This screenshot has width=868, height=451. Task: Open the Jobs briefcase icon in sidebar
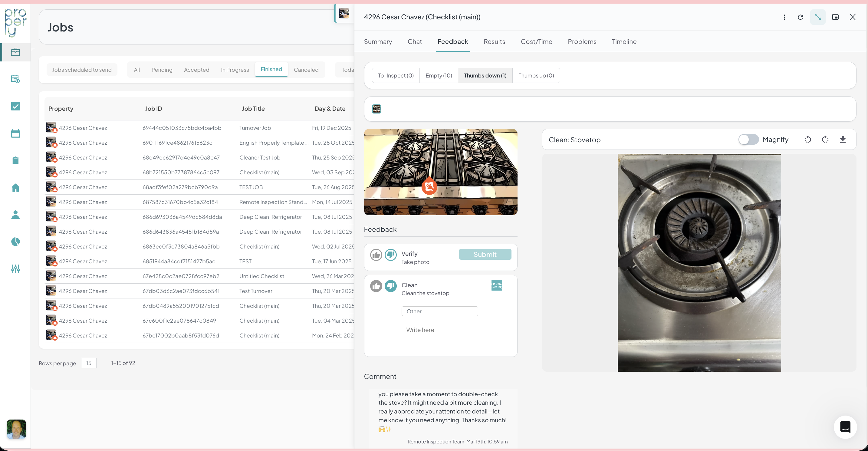coord(15,52)
